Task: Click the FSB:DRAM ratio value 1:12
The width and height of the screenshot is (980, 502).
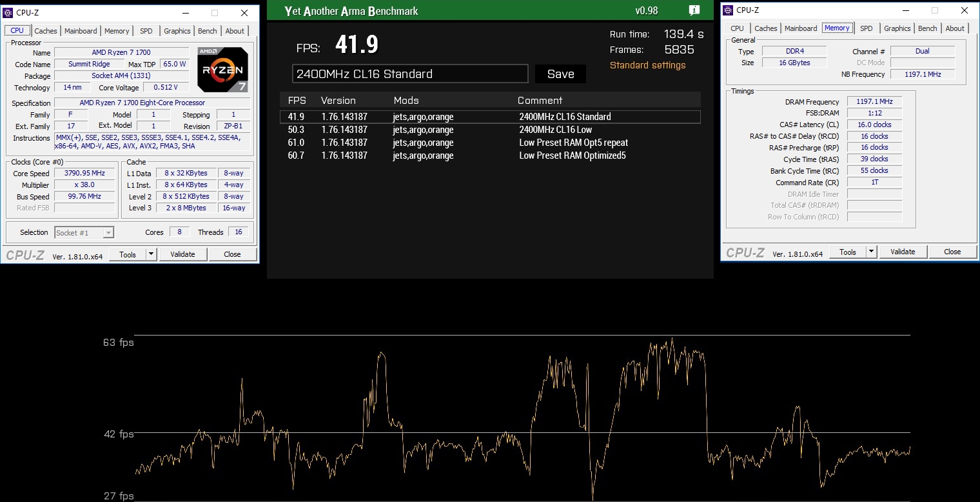Action: [874, 113]
